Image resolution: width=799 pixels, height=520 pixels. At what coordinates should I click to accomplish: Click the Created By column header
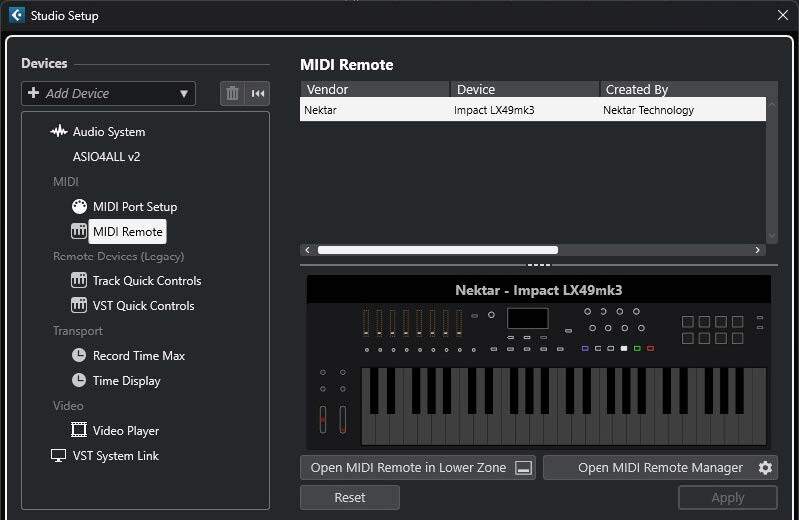tap(680, 89)
